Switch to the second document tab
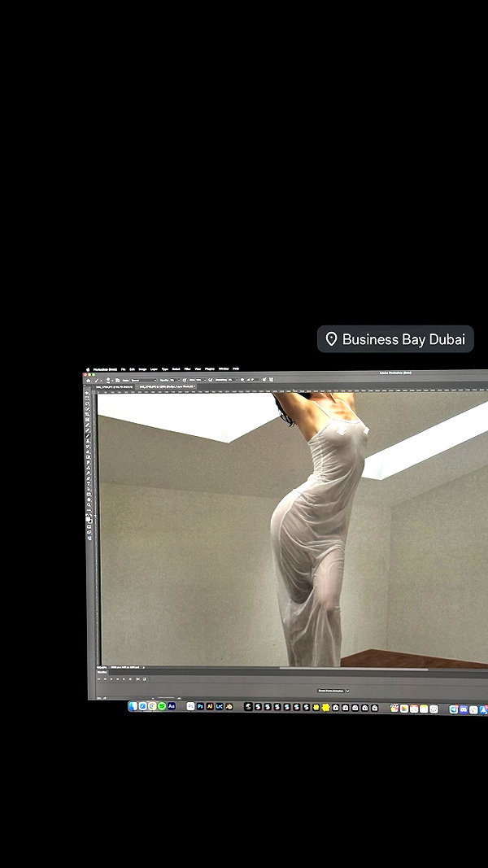Image resolution: width=488 pixels, height=868 pixels. (167, 386)
